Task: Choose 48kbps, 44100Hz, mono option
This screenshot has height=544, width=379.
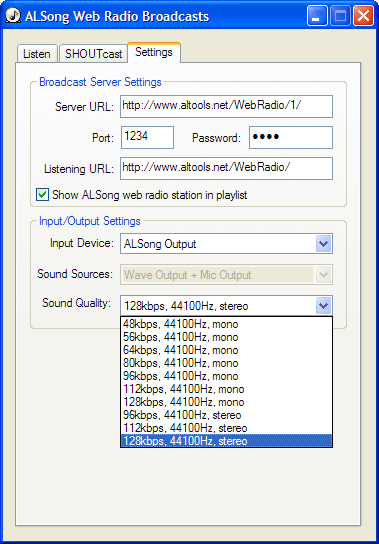Action: point(226,324)
